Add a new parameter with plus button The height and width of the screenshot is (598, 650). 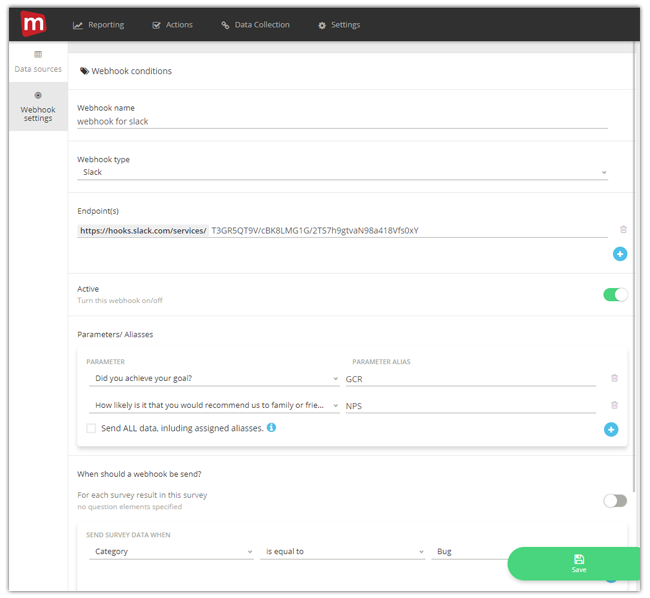[x=611, y=429]
